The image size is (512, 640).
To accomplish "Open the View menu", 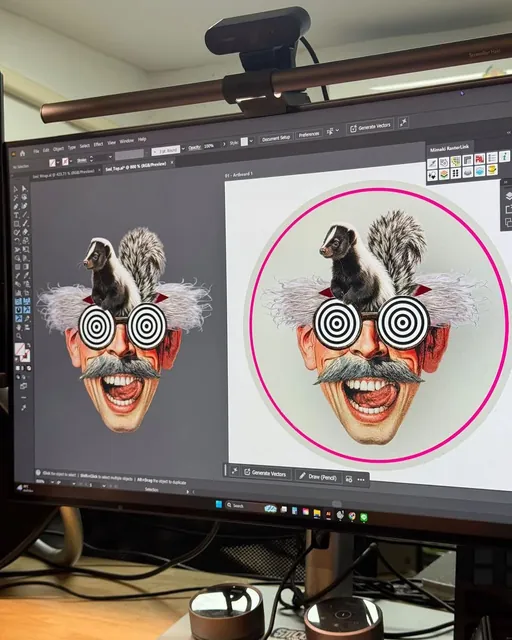I will click(x=111, y=143).
